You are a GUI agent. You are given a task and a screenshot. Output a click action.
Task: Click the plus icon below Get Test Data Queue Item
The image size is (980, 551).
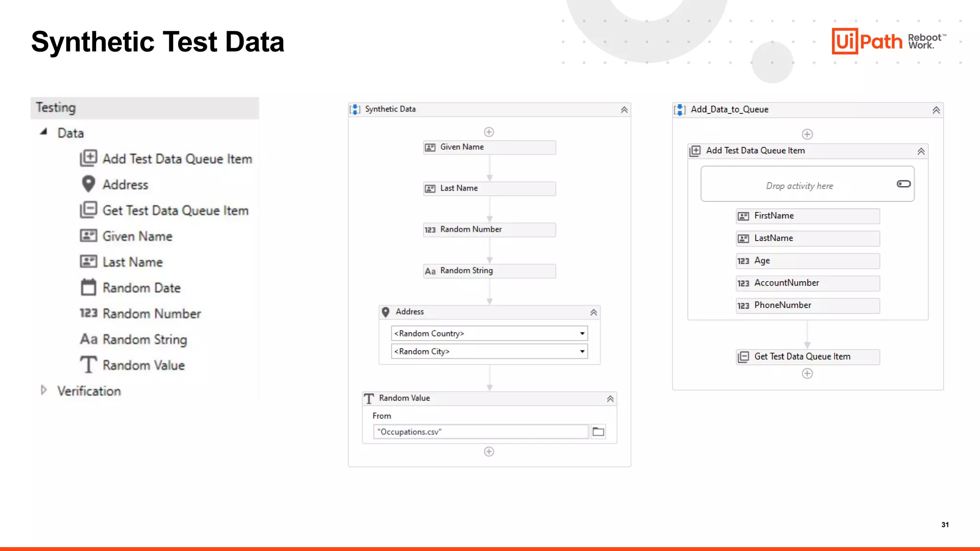click(x=807, y=374)
